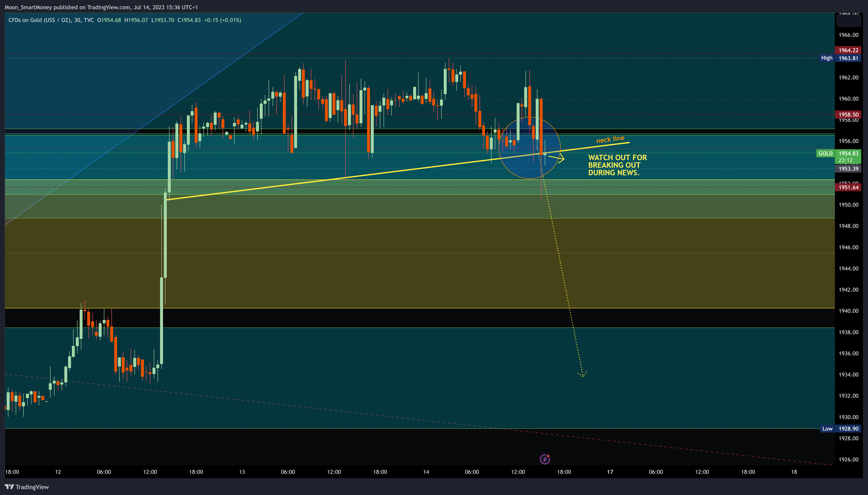Click the 'WATCH OUT FOR BREAKING OUT' note
This screenshot has width=868, height=495.
pos(617,165)
